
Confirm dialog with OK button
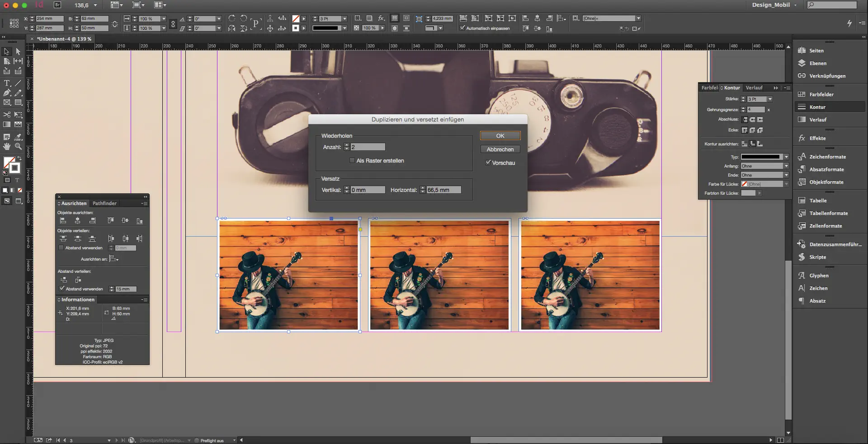pyautogui.click(x=500, y=136)
